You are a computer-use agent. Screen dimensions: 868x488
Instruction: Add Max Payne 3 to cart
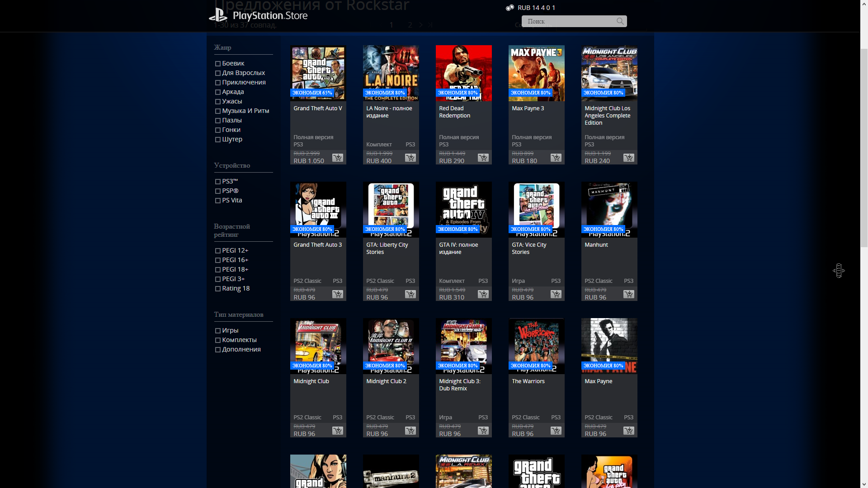[x=556, y=158]
